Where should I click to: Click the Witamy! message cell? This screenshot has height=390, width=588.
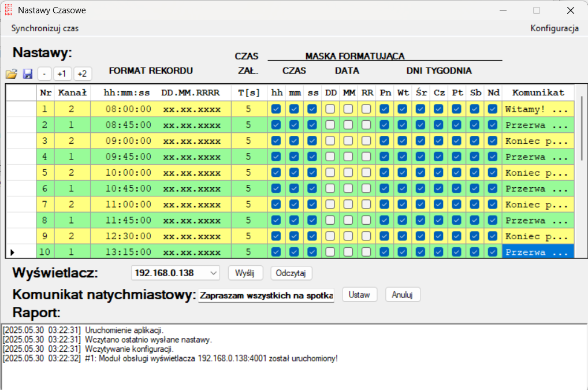[538, 109]
